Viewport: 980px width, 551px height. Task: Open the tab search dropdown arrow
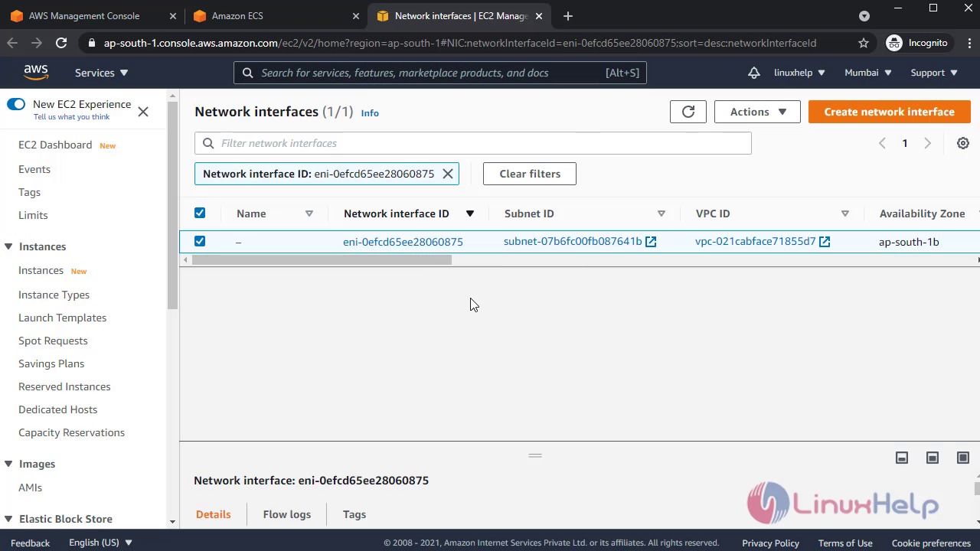pos(864,15)
